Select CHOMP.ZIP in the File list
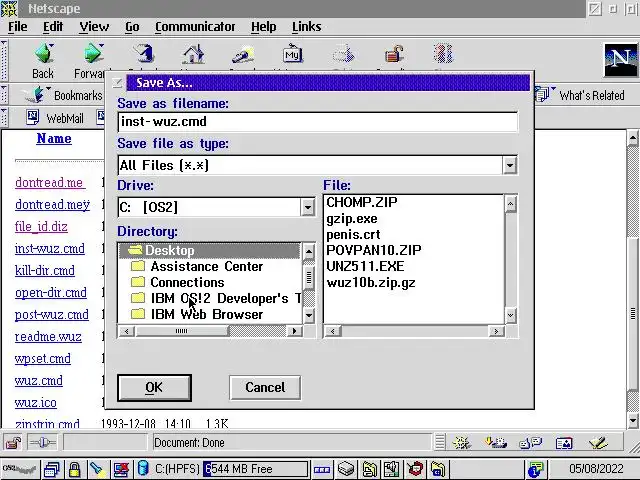Image resolution: width=640 pixels, height=480 pixels. click(x=362, y=202)
